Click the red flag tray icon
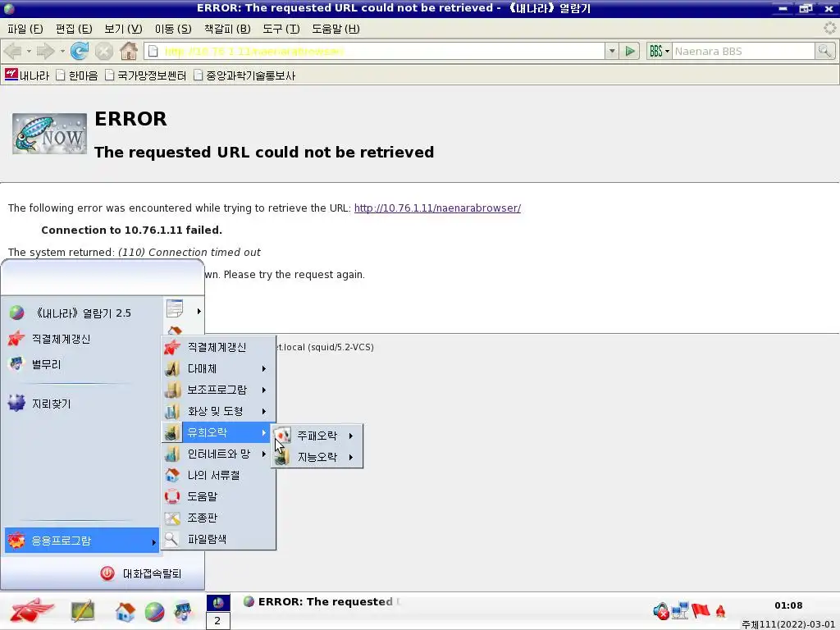Image resolution: width=840 pixels, height=630 pixels. pos(701,610)
